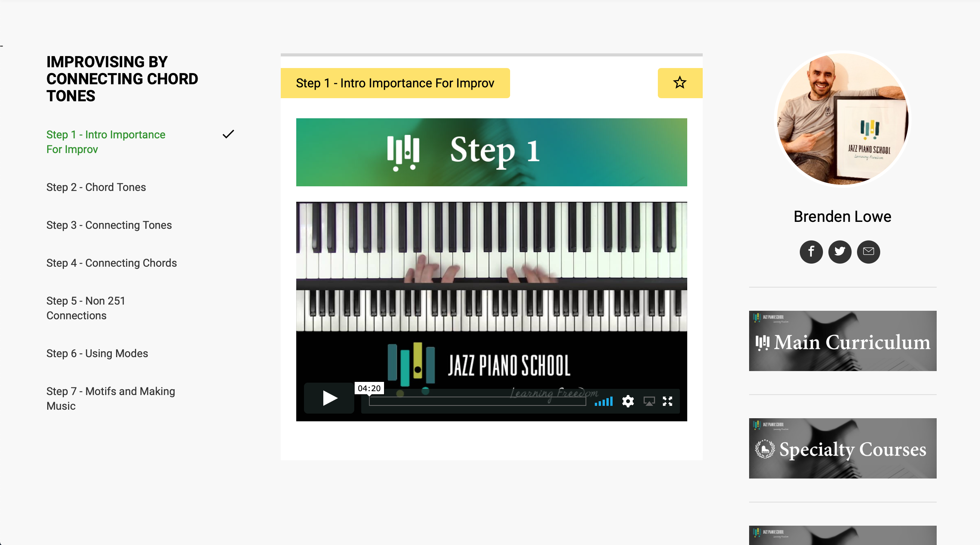Adjust the video volume bars
This screenshot has width=980, height=545.
tap(604, 401)
